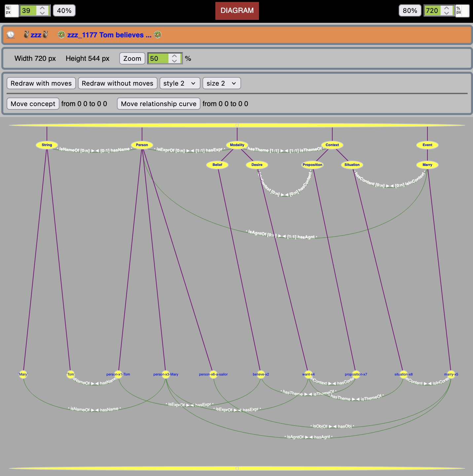Viewport: 473px width, 476px height.
Task: Click the 'hasContent [0:n]' label under Situation
Action: [x=369, y=179]
